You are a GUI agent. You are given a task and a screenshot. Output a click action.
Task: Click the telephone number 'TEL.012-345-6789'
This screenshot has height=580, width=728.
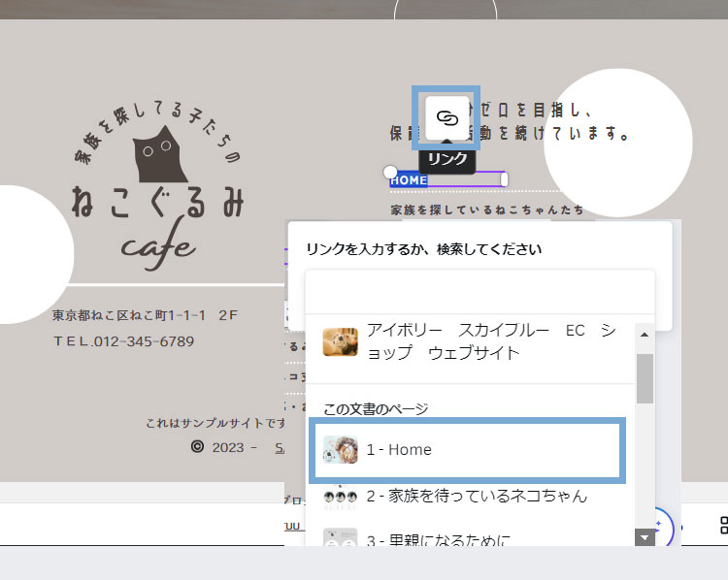pos(123,341)
